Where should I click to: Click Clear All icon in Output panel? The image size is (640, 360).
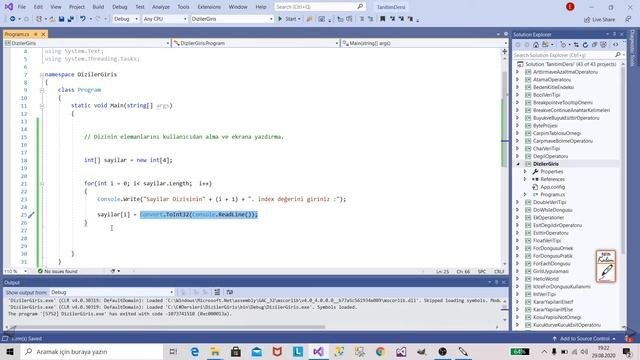point(217,292)
